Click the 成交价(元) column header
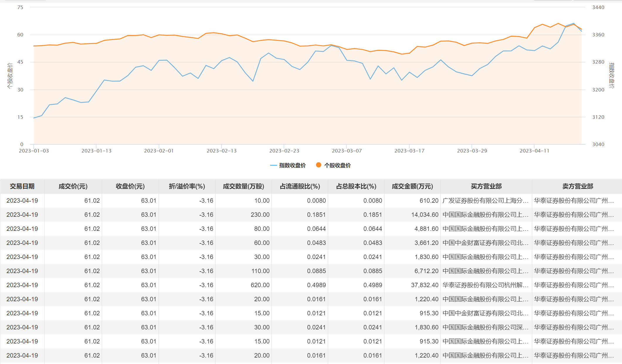This screenshot has height=364, width=622. 73,186
